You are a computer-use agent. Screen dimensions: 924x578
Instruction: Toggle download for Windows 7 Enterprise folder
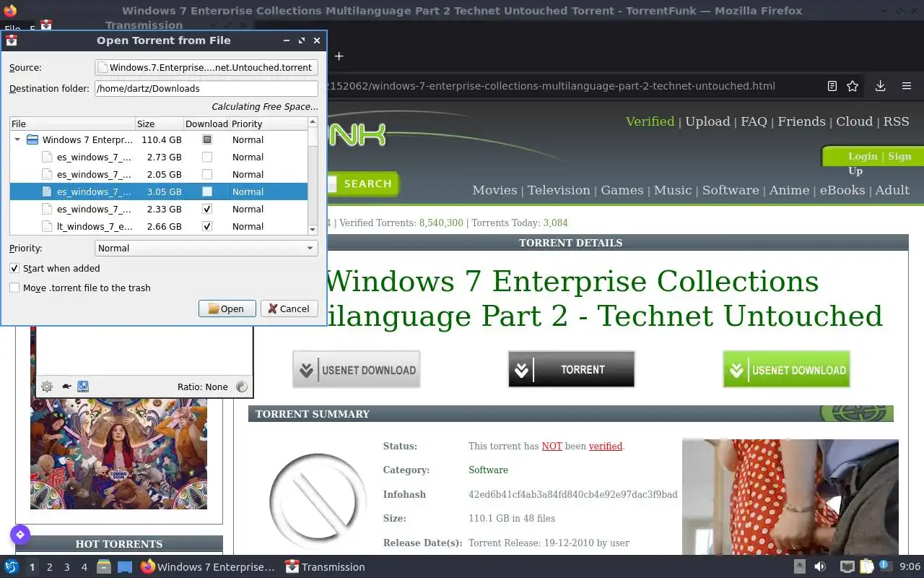coord(207,140)
